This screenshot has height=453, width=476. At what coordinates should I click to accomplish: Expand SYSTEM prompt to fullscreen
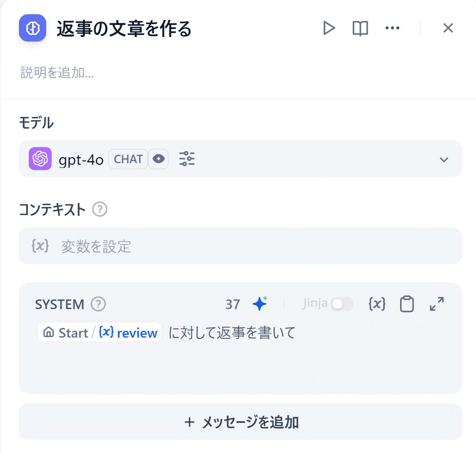pyautogui.click(x=436, y=304)
